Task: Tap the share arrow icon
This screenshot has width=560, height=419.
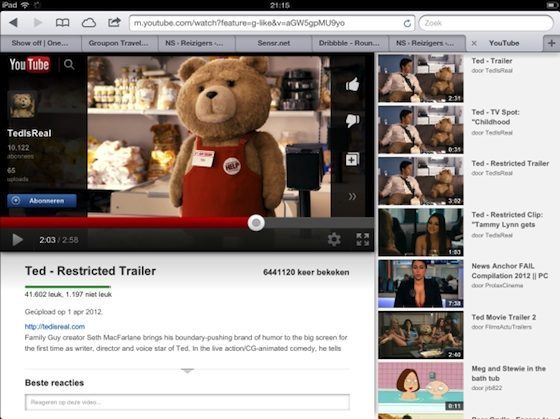Action: (x=114, y=23)
